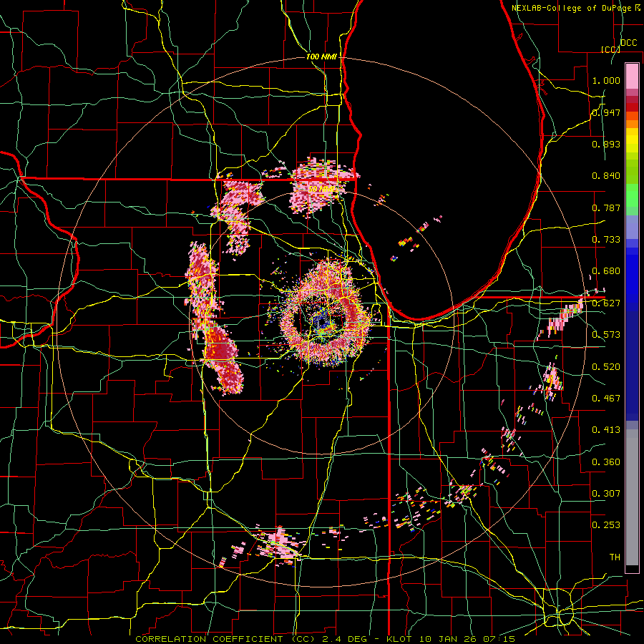This screenshot has height=644, width=644.
Task: Click the TH threshold label
Action: coord(615,557)
